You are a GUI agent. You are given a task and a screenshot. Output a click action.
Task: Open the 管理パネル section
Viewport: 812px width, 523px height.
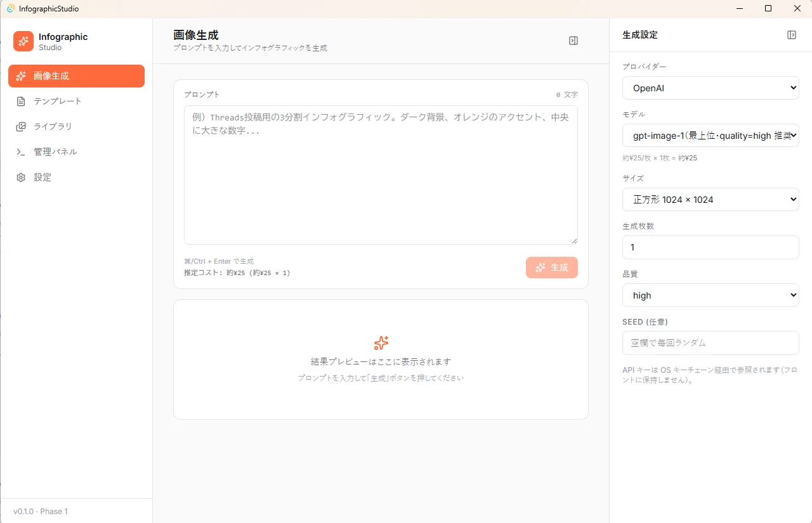(76, 152)
